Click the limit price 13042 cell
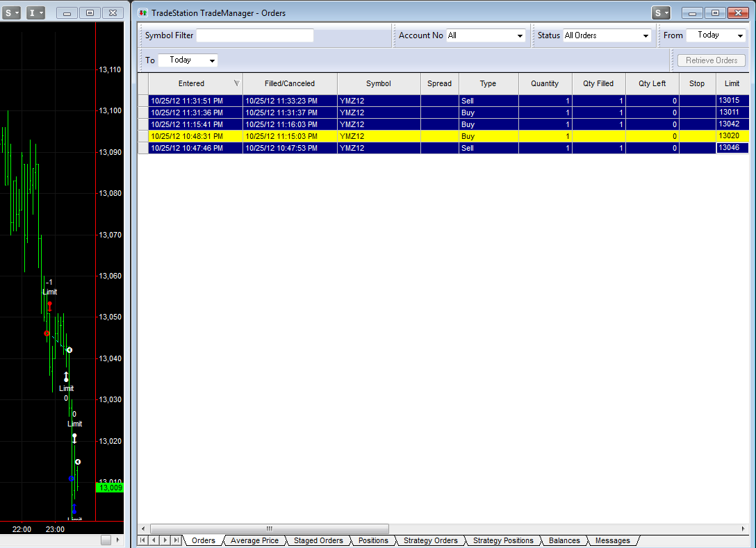 pos(732,124)
